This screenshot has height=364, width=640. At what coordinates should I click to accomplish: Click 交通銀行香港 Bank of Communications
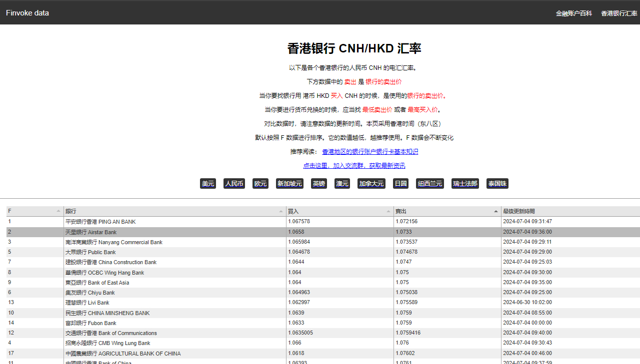pyautogui.click(x=111, y=333)
